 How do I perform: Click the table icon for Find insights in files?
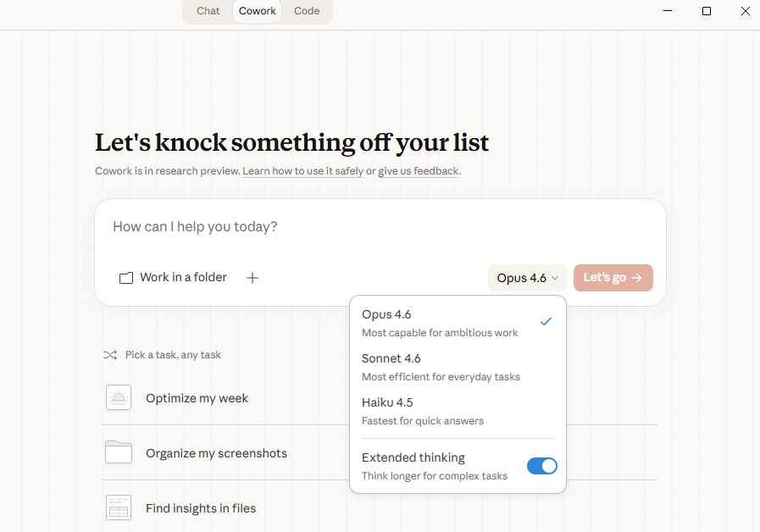coord(119,507)
